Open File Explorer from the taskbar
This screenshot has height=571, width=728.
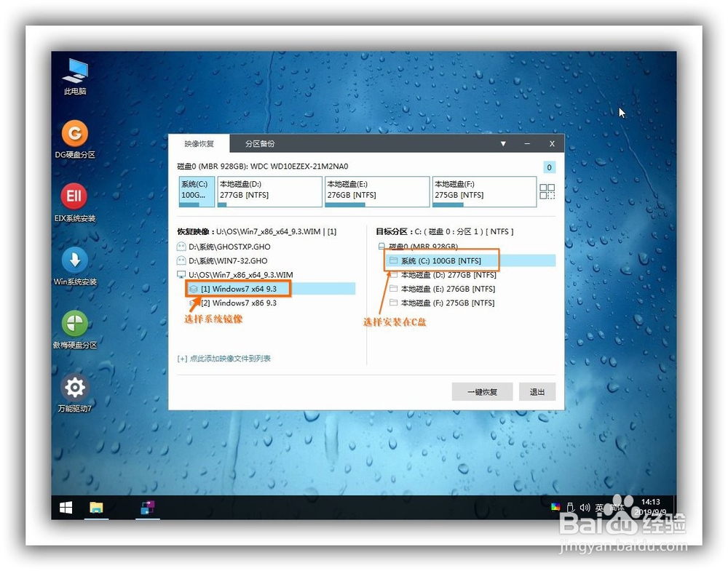[x=96, y=508]
